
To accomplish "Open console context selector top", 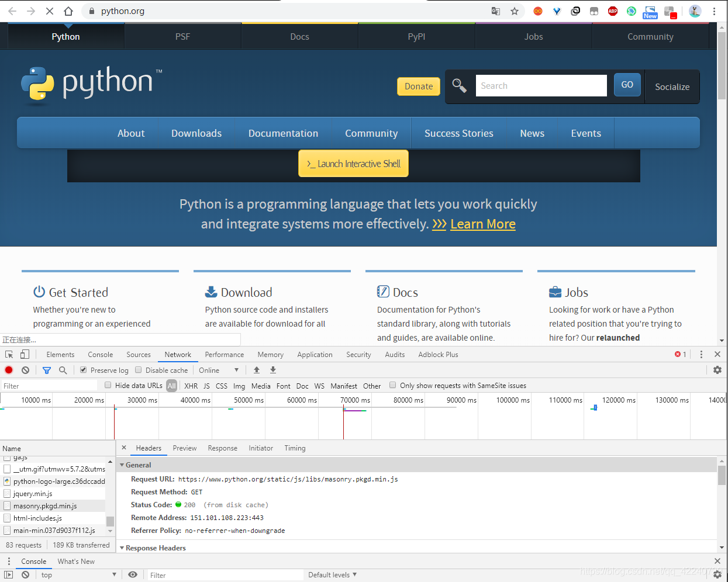I will pos(78,575).
